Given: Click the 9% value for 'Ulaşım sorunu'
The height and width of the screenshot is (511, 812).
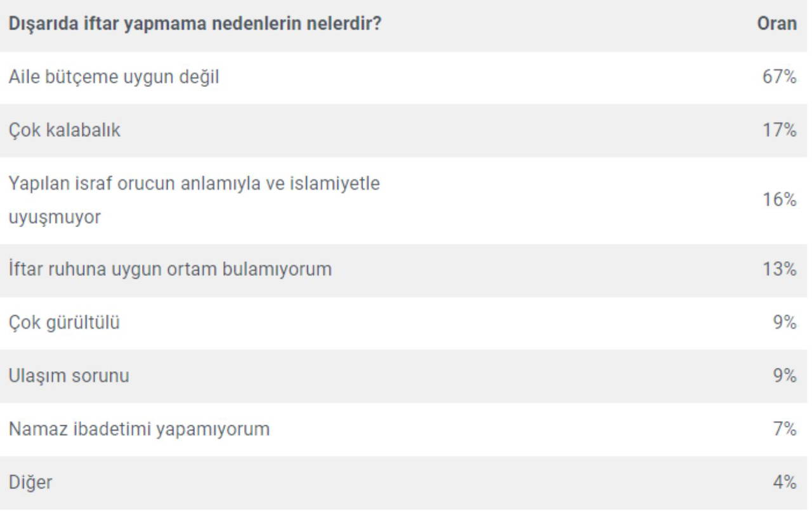Looking at the screenshot, I should coord(784,376).
